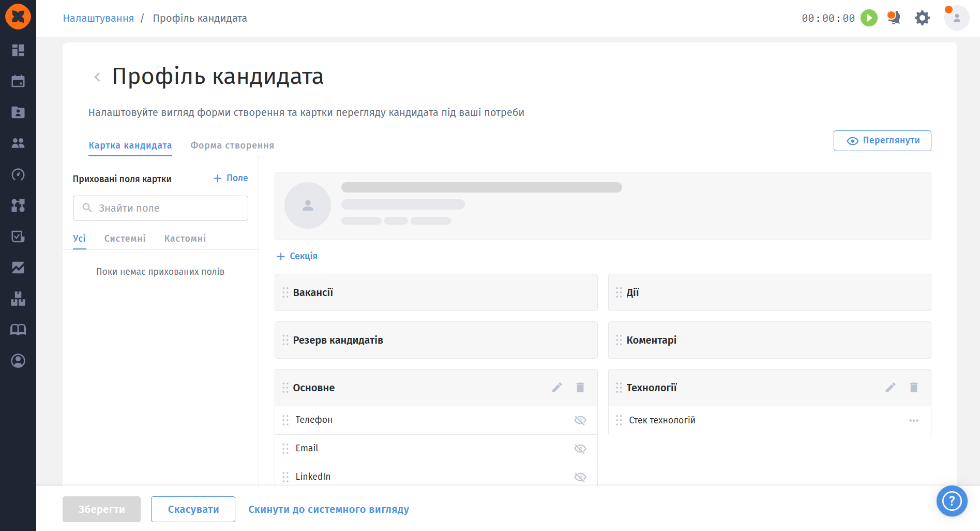
Task: Click Скинути до системного вигляду link
Action: (x=329, y=509)
